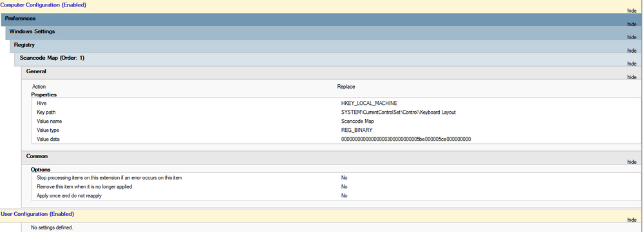This screenshot has width=644, height=232.
Task: Click Remove this item when no longer applied
Action: 84,187
